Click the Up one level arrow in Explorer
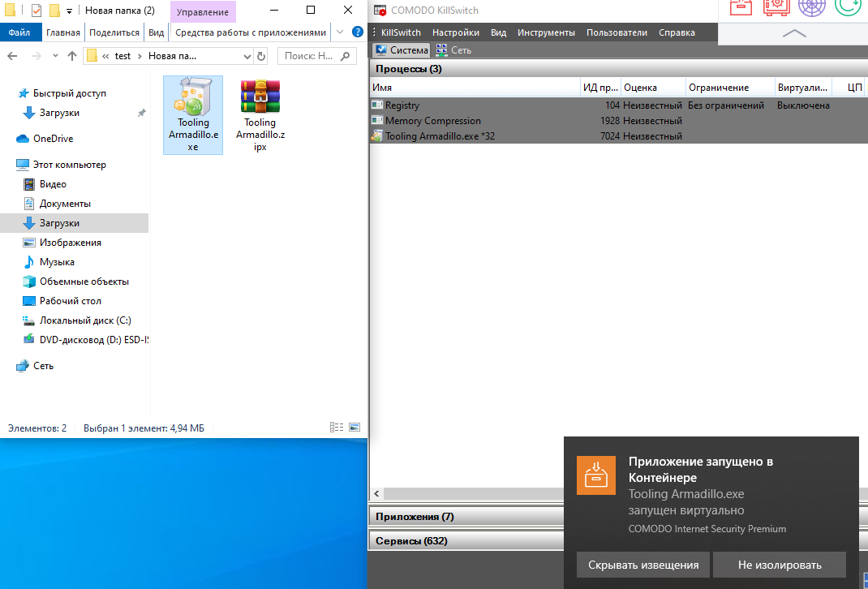This screenshot has height=589, width=868. click(71, 56)
